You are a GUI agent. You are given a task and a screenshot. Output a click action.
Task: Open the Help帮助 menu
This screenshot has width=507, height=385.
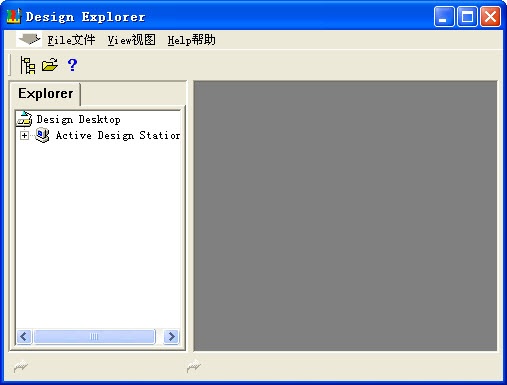(x=191, y=40)
